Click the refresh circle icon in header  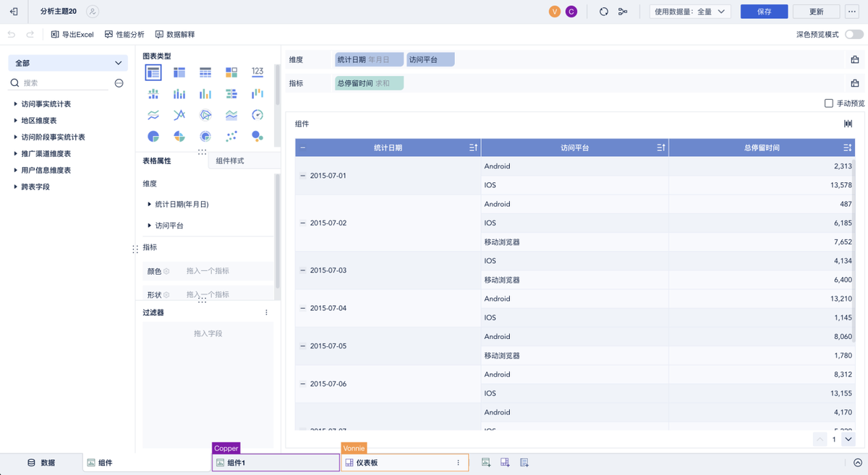pyautogui.click(x=604, y=12)
